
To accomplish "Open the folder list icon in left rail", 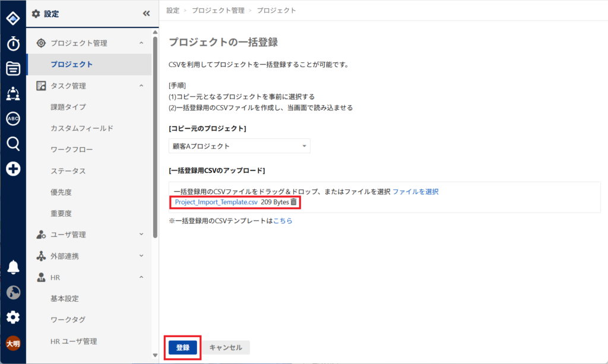I will pos(13,68).
